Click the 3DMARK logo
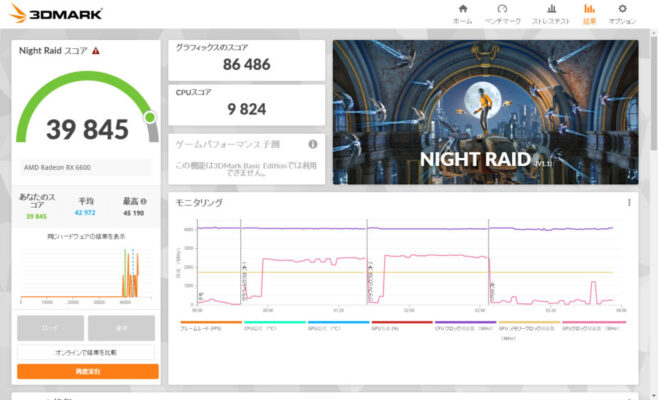658x400 pixels. tap(55, 13)
